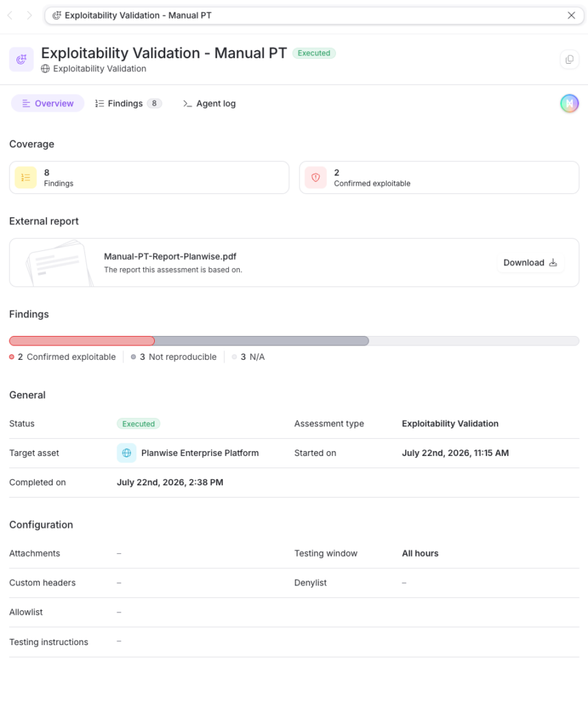The image size is (588, 702).
Task: Click the globe icon next to Planwise
Action: tap(127, 453)
